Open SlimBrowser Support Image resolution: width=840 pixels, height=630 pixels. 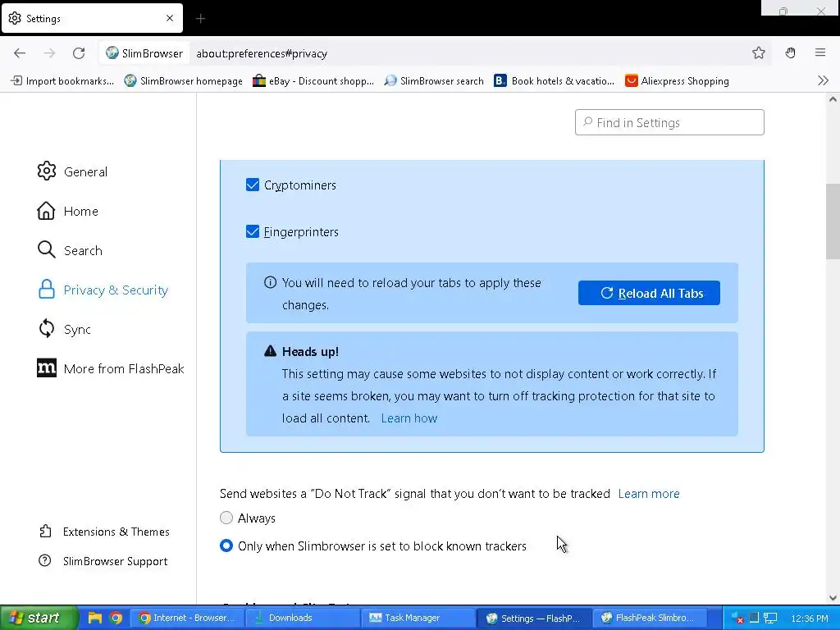(103, 561)
